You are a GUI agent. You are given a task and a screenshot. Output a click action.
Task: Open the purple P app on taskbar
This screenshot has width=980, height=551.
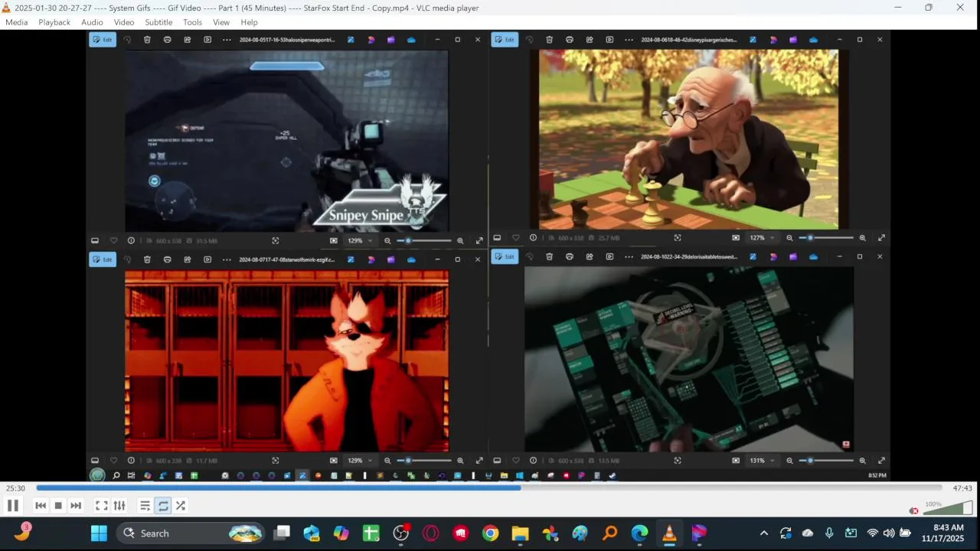700,533
